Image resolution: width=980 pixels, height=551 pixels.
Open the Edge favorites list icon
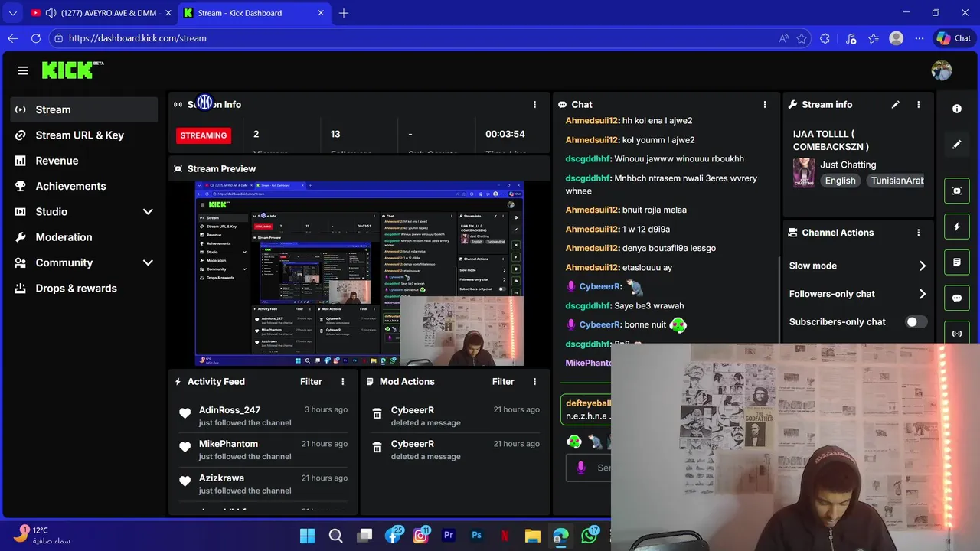point(874,38)
